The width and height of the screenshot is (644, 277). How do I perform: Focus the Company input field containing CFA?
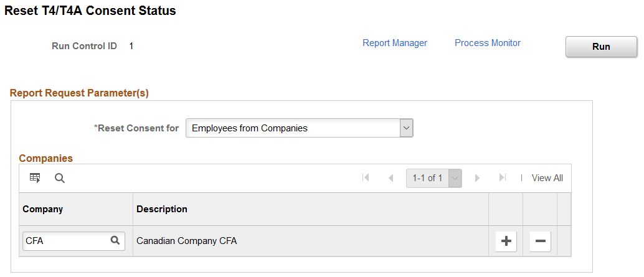coord(65,241)
